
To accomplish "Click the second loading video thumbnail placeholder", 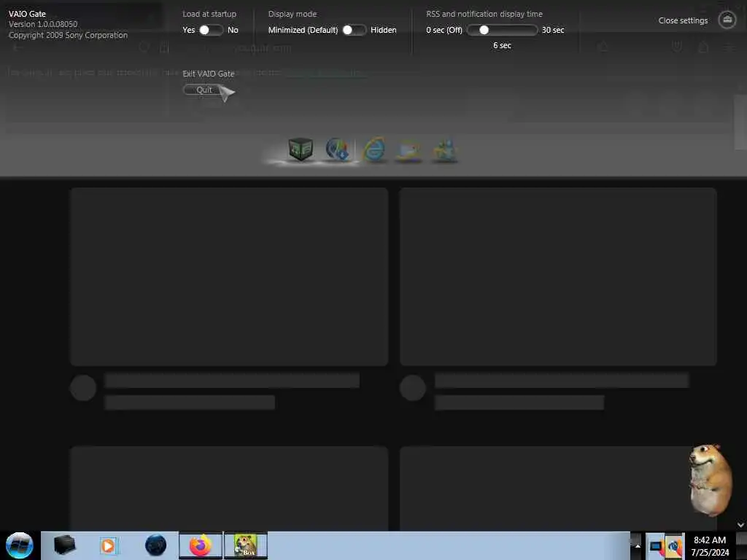I will [558, 276].
